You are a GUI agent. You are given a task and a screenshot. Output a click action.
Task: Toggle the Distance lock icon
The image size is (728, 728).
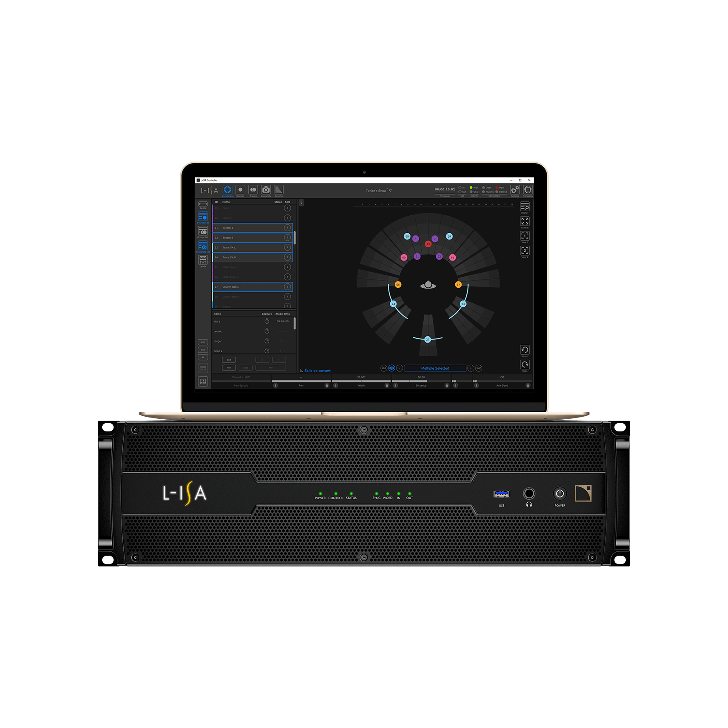(447, 385)
